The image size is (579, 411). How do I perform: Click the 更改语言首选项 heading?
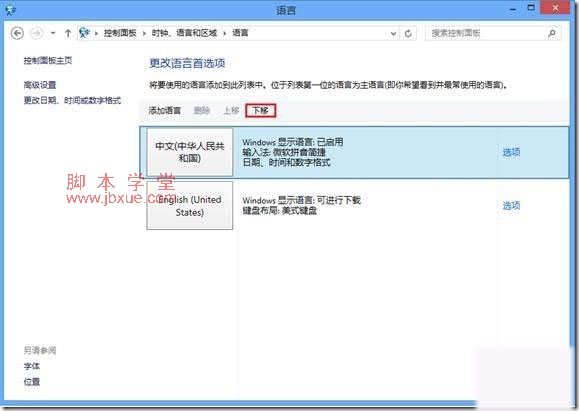pos(187,64)
